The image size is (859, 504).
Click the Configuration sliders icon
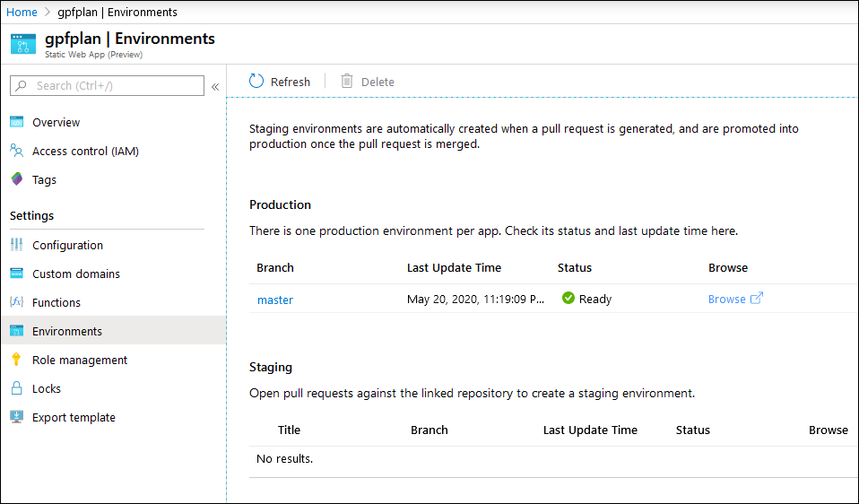click(17, 245)
